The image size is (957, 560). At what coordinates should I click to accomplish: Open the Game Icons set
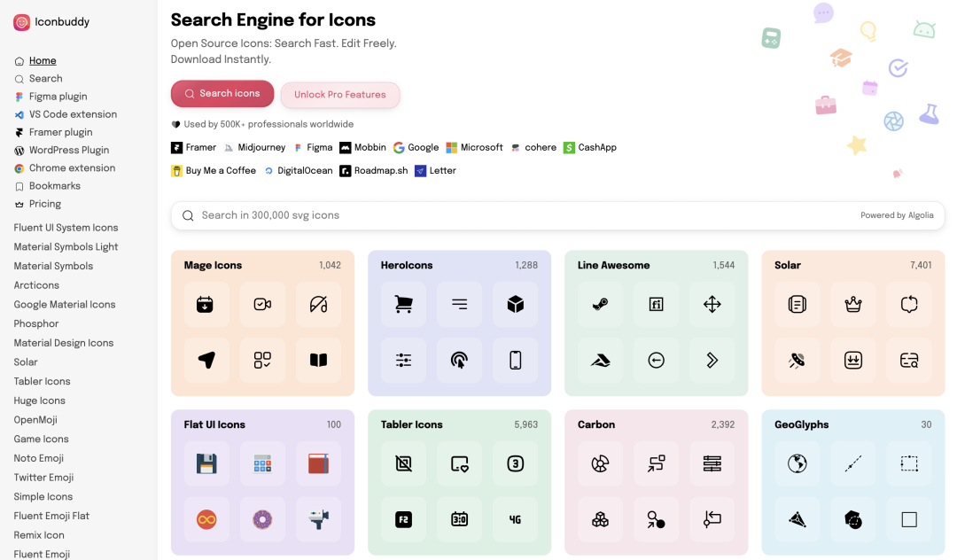click(x=41, y=439)
